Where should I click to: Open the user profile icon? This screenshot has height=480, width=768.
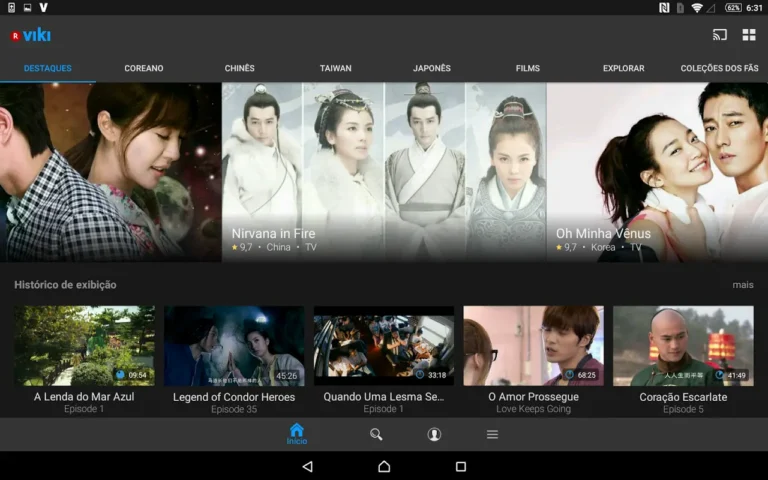pos(434,434)
